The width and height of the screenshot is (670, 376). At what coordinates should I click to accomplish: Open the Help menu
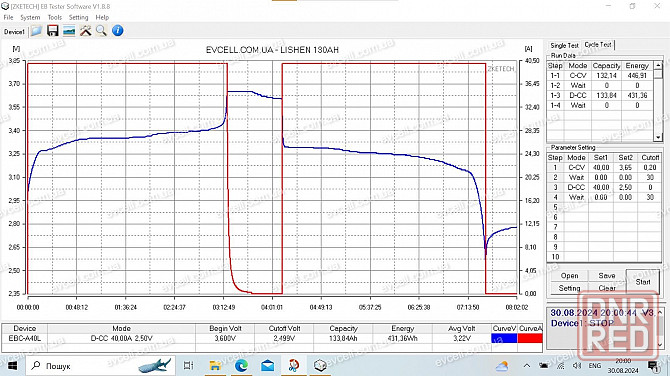pyautogui.click(x=102, y=18)
